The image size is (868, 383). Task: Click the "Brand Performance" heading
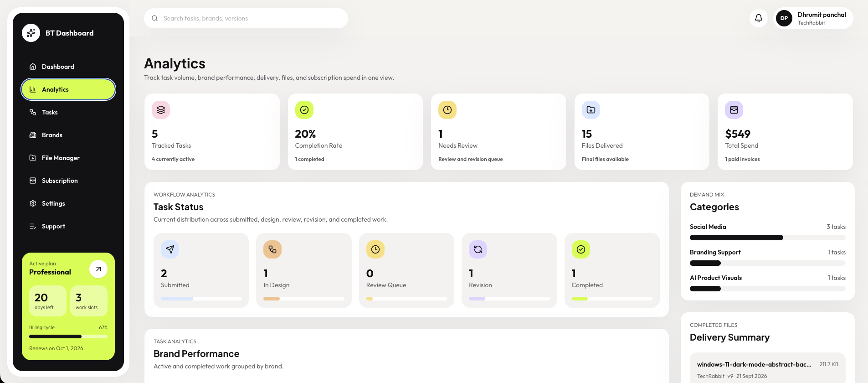[x=196, y=354]
